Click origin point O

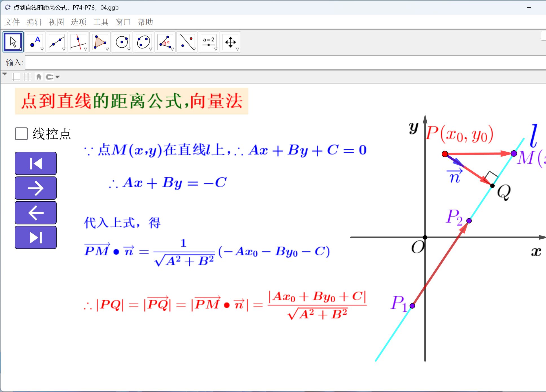425,237
